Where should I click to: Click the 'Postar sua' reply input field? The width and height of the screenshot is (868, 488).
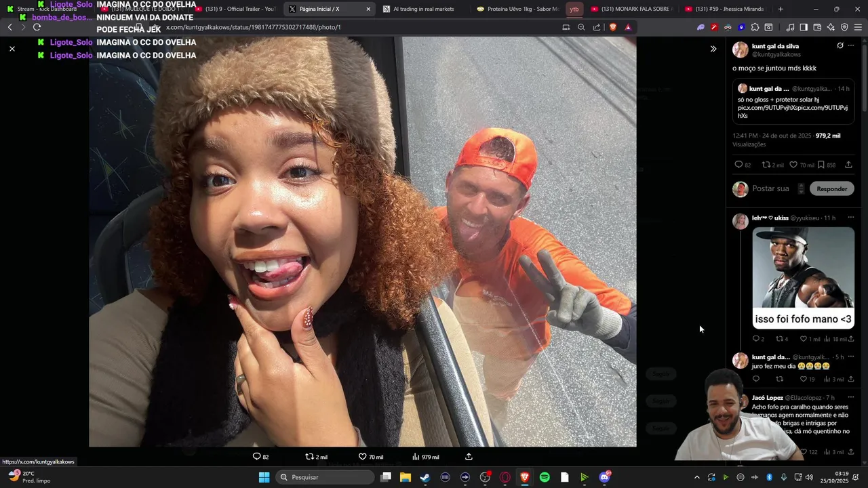(x=771, y=188)
